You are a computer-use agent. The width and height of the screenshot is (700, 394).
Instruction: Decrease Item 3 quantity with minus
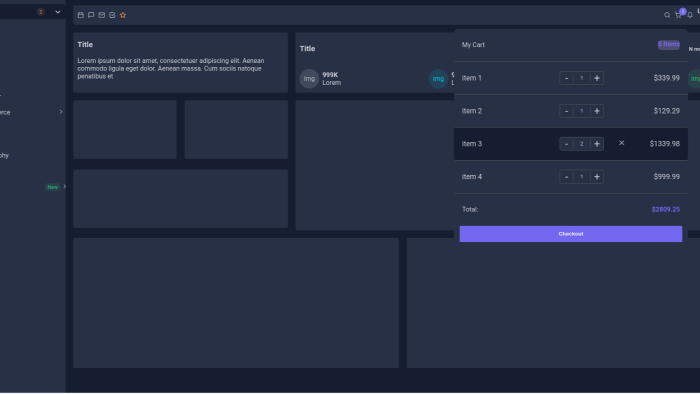[x=567, y=144]
